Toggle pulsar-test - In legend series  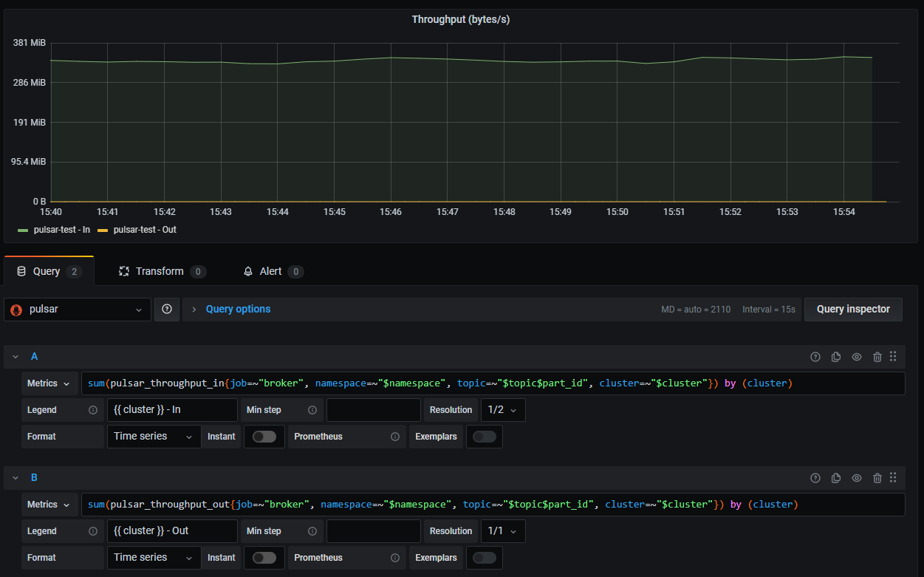click(62, 230)
